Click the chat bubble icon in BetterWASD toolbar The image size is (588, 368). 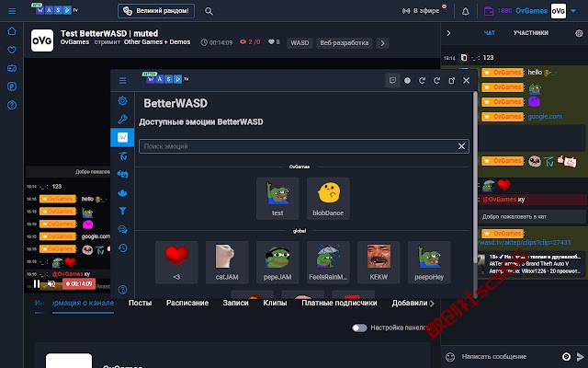click(392, 80)
